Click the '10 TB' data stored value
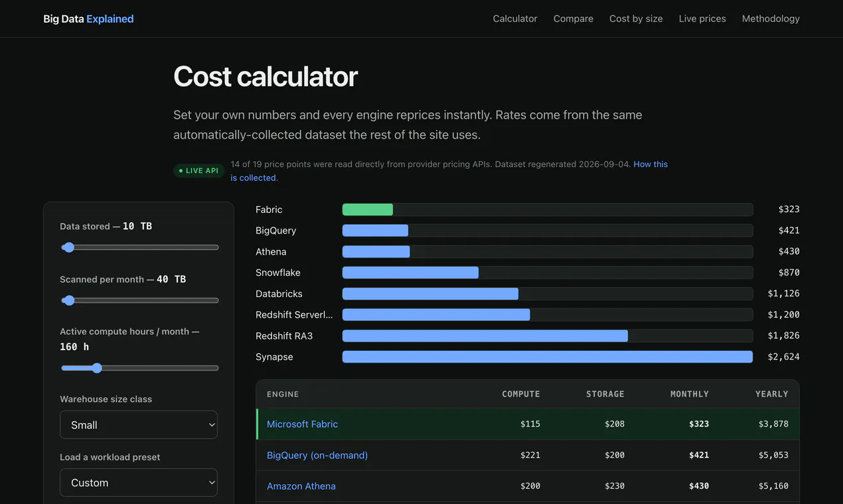The width and height of the screenshot is (843, 504). 137,226
